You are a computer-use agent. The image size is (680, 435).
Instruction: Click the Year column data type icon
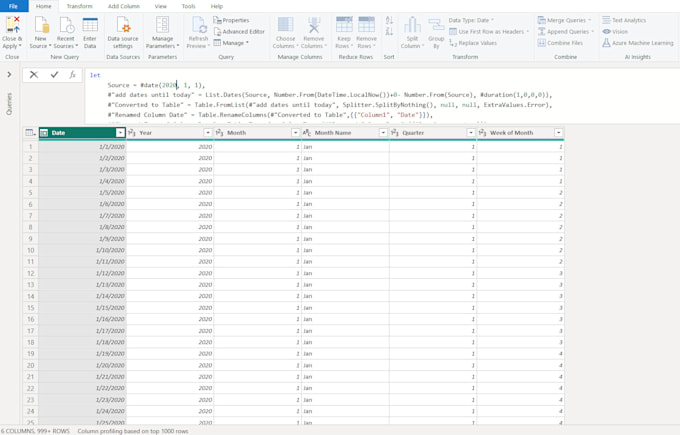(132, 133)
